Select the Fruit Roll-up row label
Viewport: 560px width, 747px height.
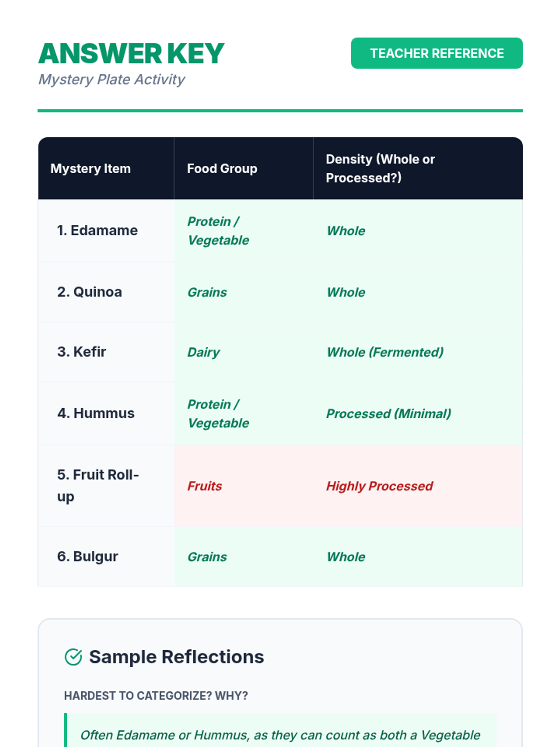click(x=98, y=486)
